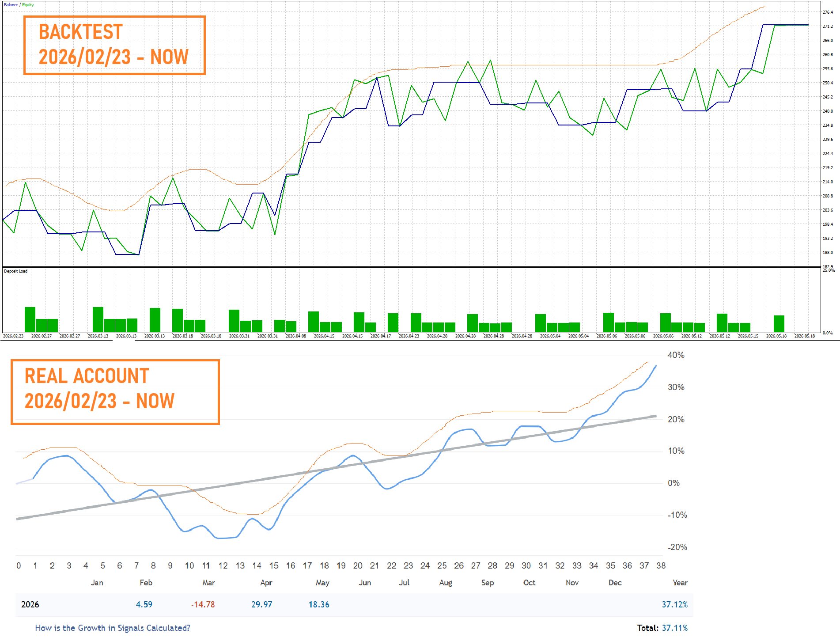840x641 pixels.
Task: Select the 2026 year row label
Action: click(30, 604)
